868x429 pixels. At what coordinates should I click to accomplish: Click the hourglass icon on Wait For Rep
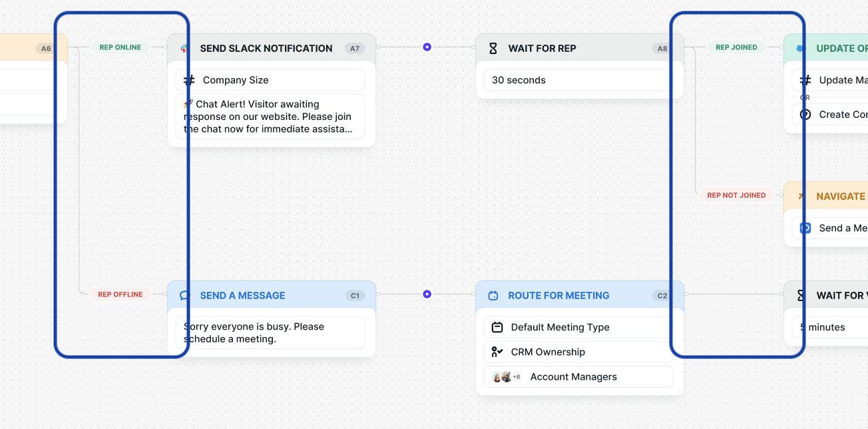click(493, 49)
